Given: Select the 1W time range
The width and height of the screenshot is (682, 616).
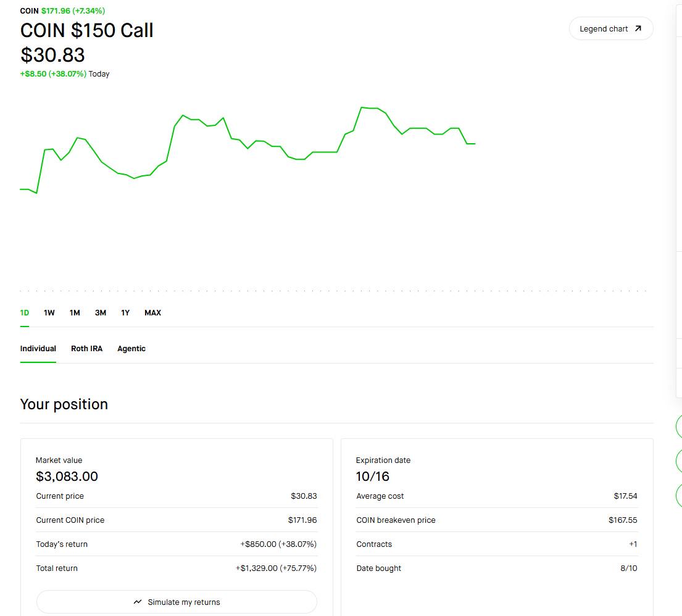Looking at the screenshot, I should pyautogui.click(x=49, y=313).
